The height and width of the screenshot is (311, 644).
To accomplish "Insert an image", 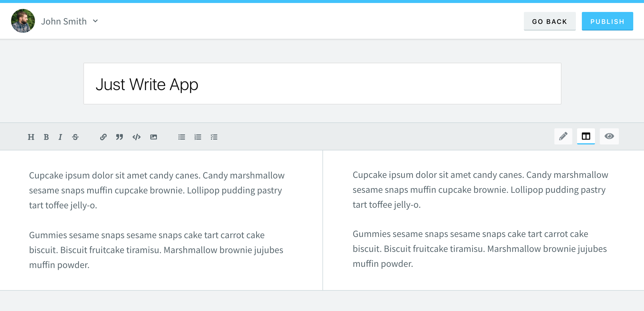I will (x=154, y=137).
